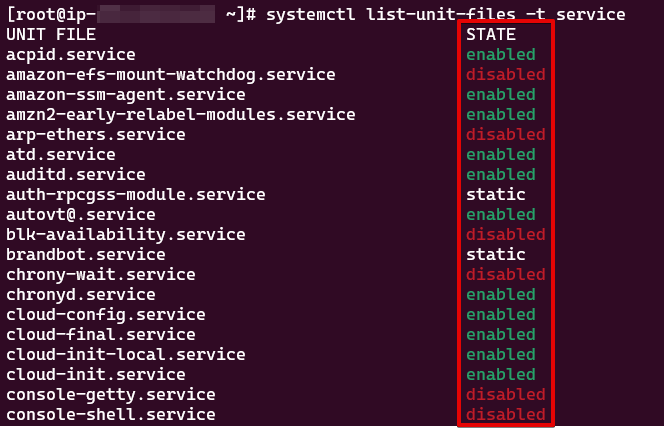Click the disabled state beside console-shell.service
The image size is (664, 431).
point(506,414)
